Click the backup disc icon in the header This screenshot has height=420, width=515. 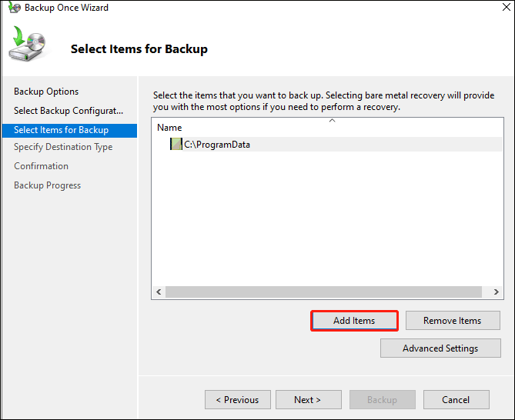[x=27, y=45]
